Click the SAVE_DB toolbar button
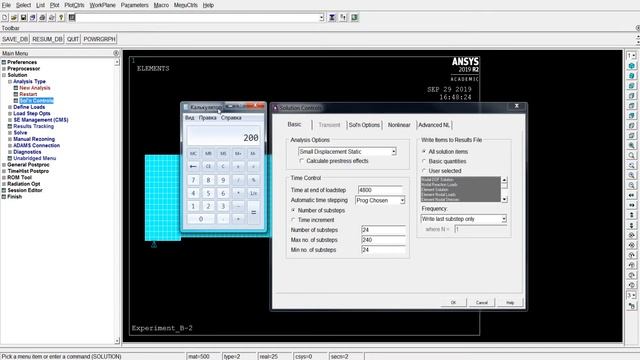 pos(15,39)
